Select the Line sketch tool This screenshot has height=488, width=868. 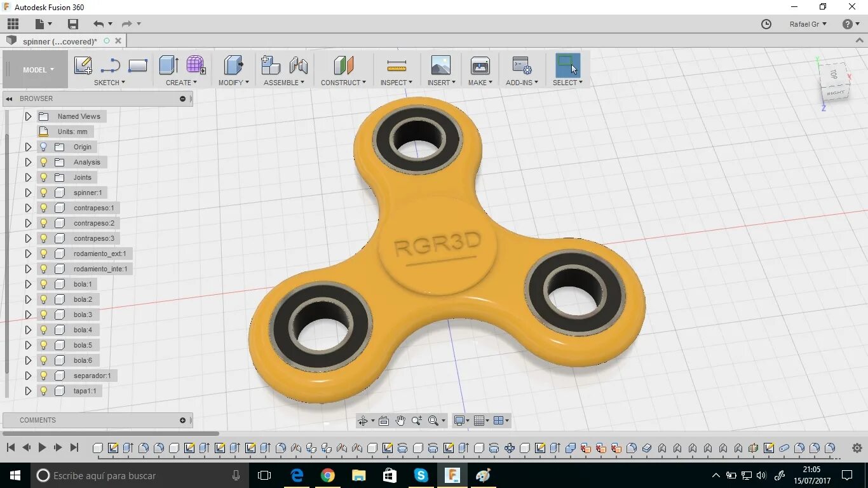(x=111, y=65)
